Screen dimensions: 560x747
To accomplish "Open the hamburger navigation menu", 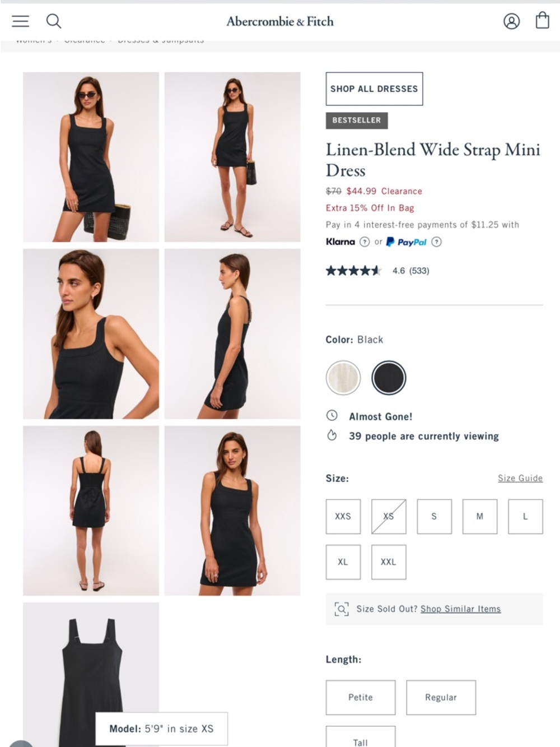I will [x=20, y=21].
